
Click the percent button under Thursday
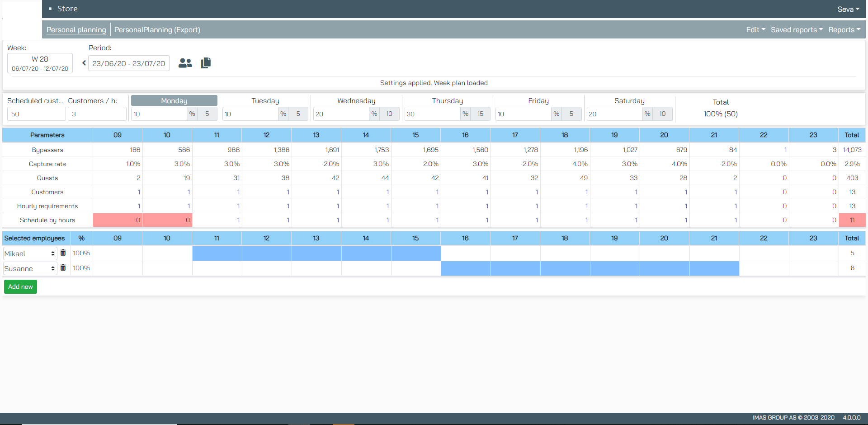[465, 114]
